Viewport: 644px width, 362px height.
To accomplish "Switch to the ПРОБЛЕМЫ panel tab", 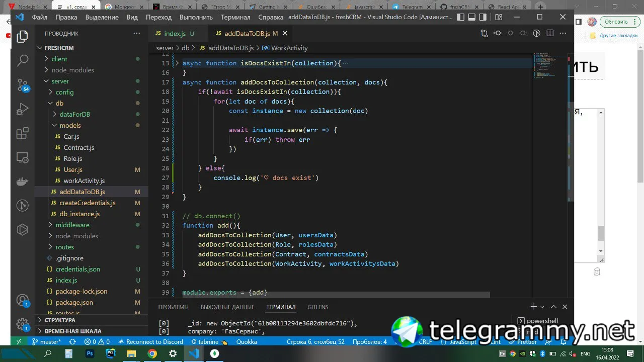I will 174,307.
